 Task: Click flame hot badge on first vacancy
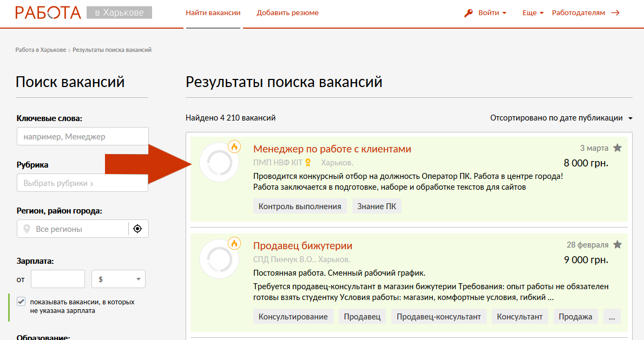point(234,146)
